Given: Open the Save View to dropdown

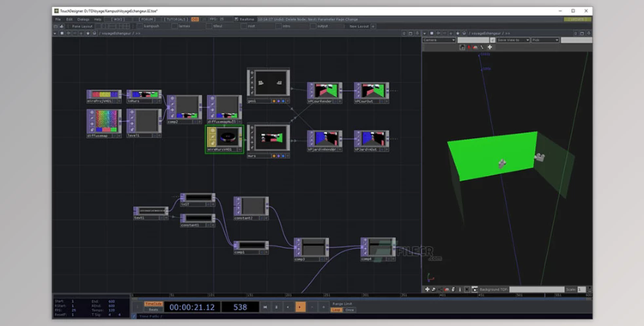Looking at the screenshot, I should (513, 40).
